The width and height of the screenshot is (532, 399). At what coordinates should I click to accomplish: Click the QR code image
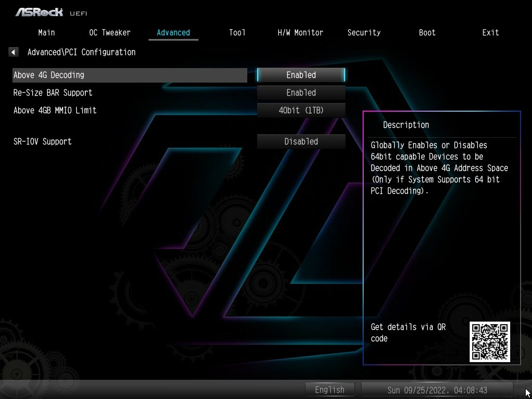coord(489,341)
